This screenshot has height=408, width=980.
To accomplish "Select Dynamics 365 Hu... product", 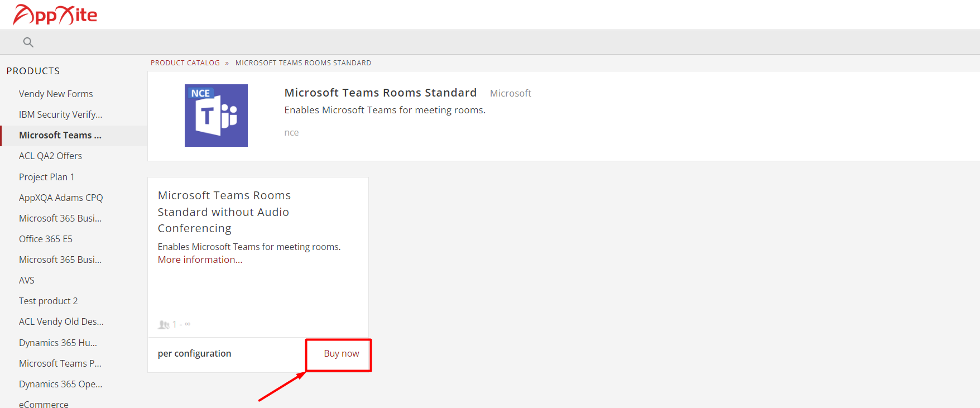I will coord(58,343).
